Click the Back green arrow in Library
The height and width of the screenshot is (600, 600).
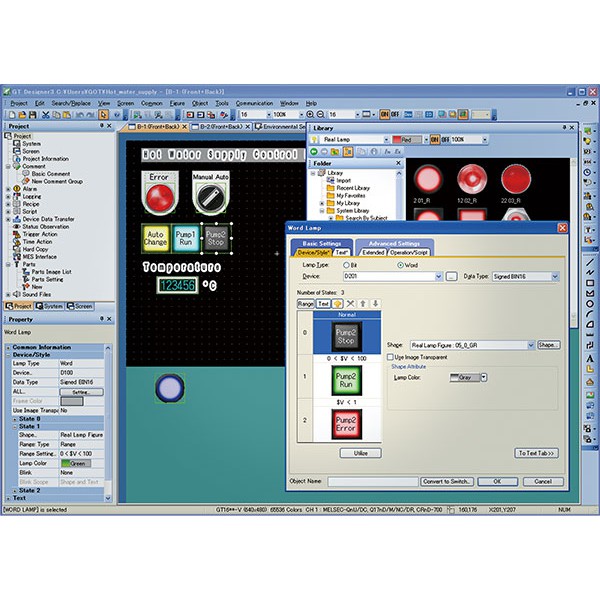tap(314, 152)
